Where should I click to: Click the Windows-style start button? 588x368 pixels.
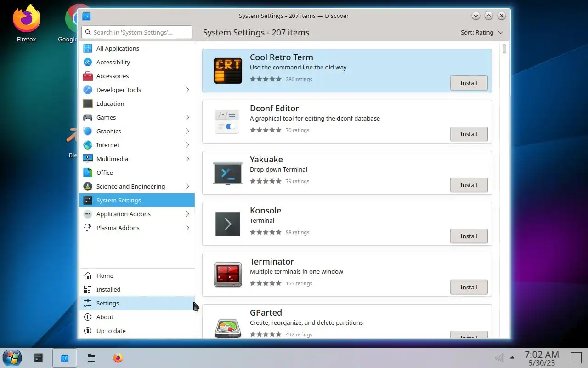[11, 358]
